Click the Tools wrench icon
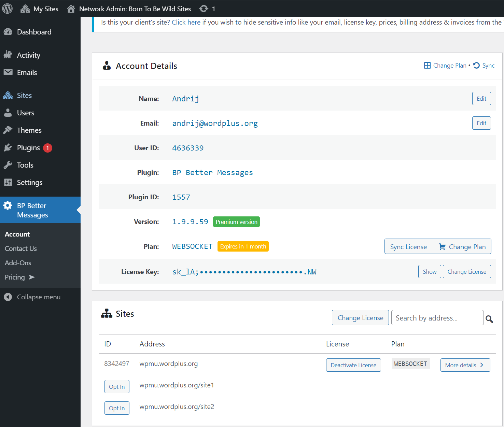Screen dimensions: 504x427 point(8,165)
